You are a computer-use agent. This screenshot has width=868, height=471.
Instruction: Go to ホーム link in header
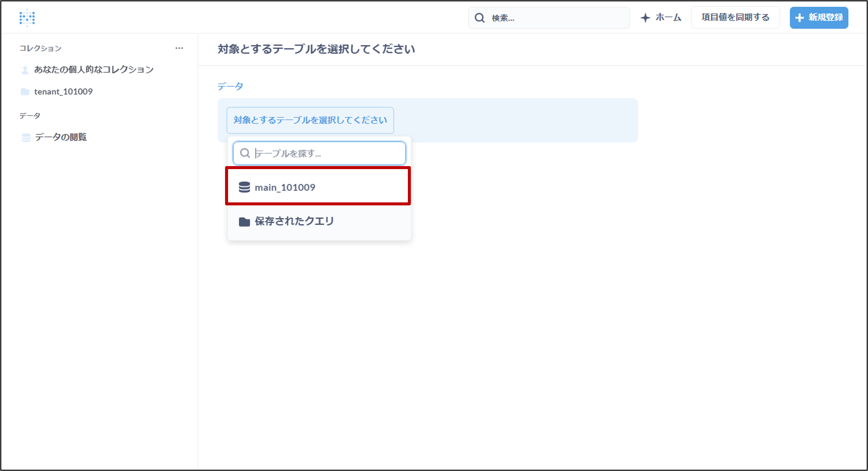[668, 18]
